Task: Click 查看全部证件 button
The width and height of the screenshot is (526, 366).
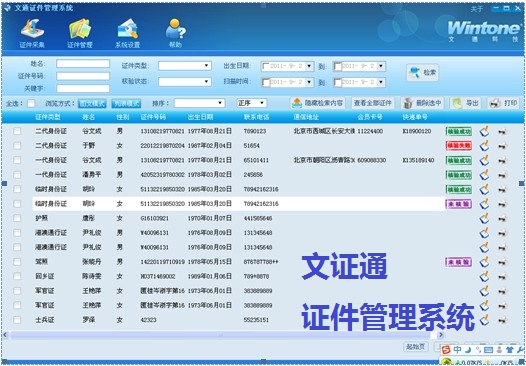Action: point(373,103)
